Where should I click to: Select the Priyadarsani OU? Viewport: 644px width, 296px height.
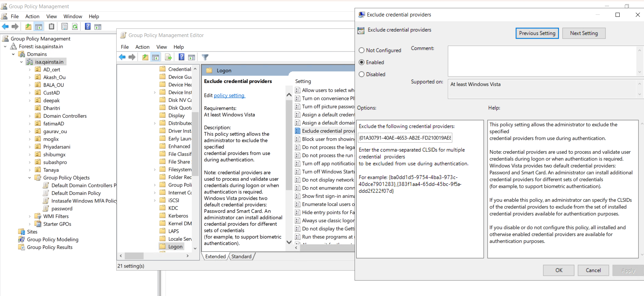click(57, 147)
